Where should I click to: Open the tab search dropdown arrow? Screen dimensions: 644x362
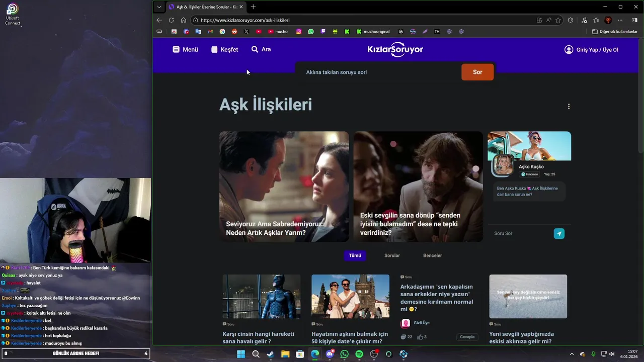[x=159, y=7]
